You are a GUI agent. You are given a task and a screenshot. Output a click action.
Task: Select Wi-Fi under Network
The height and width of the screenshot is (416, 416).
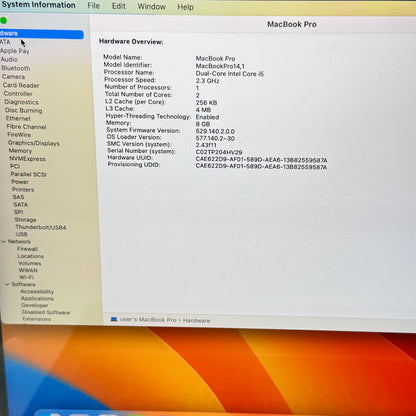click(x=27, y=277)
